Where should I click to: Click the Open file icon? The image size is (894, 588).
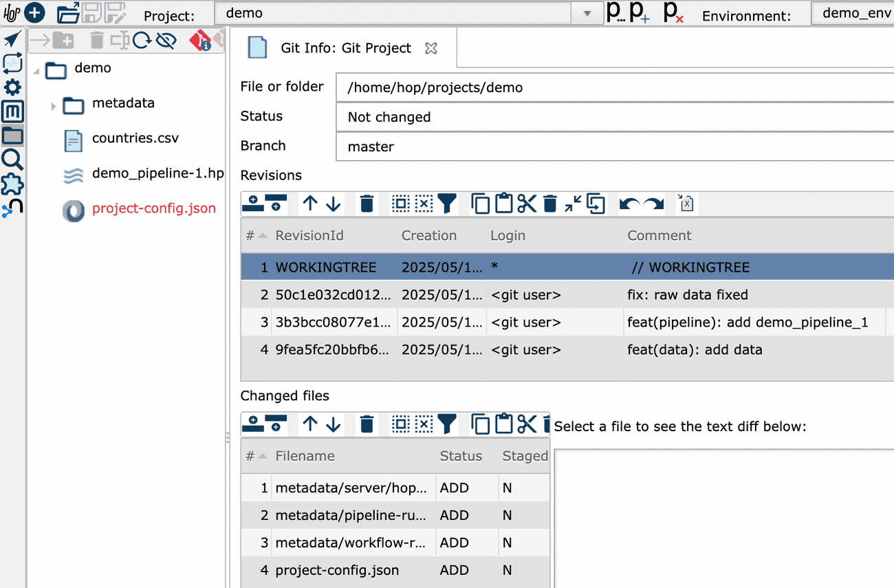pyautogui.click(x=68, y=12)
